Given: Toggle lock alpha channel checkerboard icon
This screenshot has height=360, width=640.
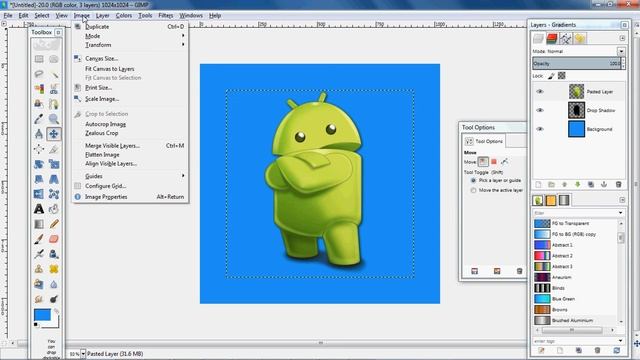Looking at the screenshot, I should (562, 76).
